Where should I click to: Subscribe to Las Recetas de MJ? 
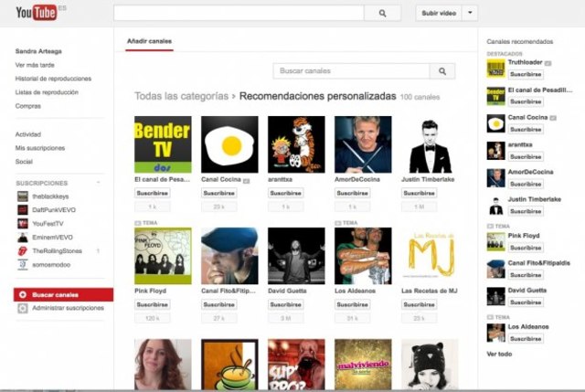[x=419, y=304]
